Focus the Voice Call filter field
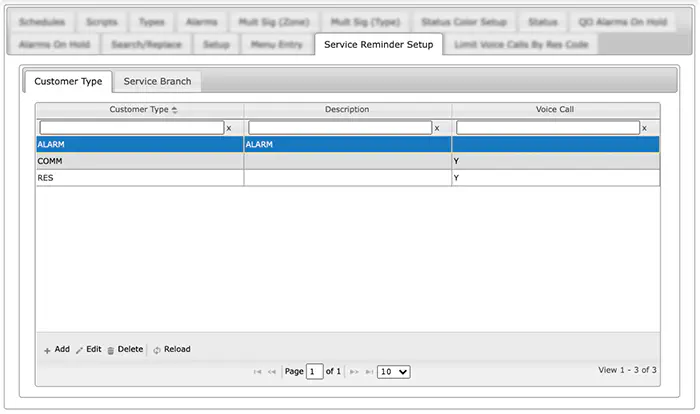 pyautogui.click(x=548, y=128)
